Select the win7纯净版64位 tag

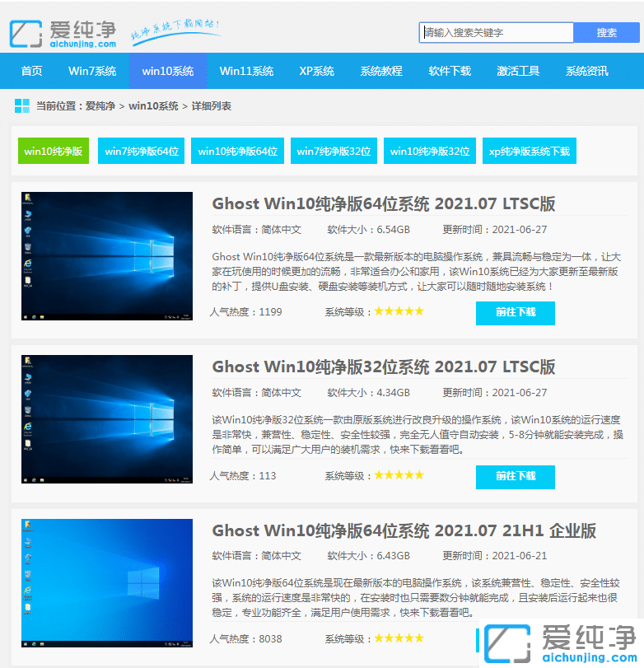[x=142, y=151]
